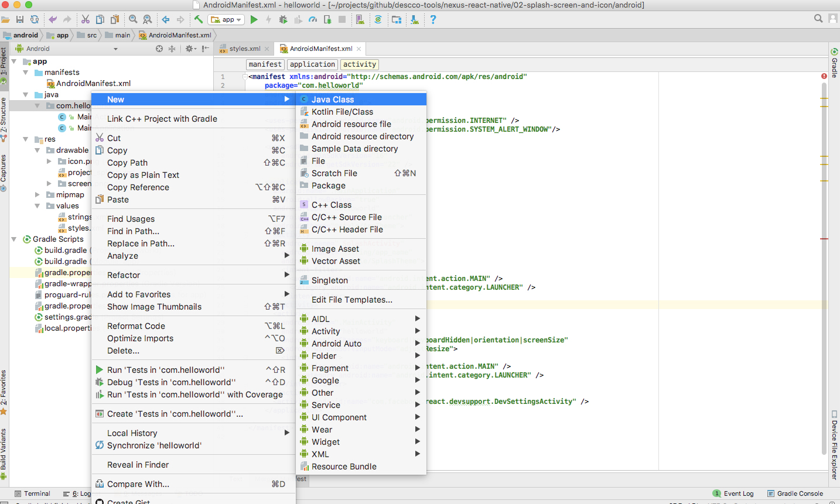Screen dimensions: 840x504
Task: Open the Device File Explorer side tab
Action: tap(834, 445)
